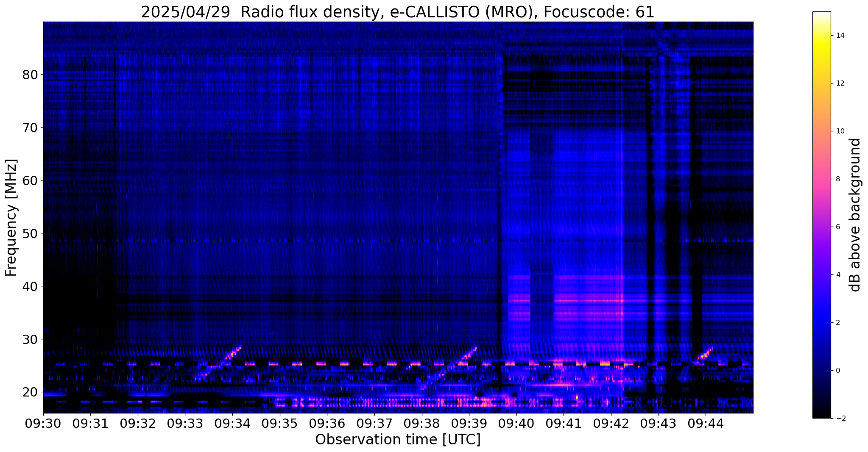868x452 pixels.
Task: Click the 60 MHz frequency tick label
Action: click(30, 180)
